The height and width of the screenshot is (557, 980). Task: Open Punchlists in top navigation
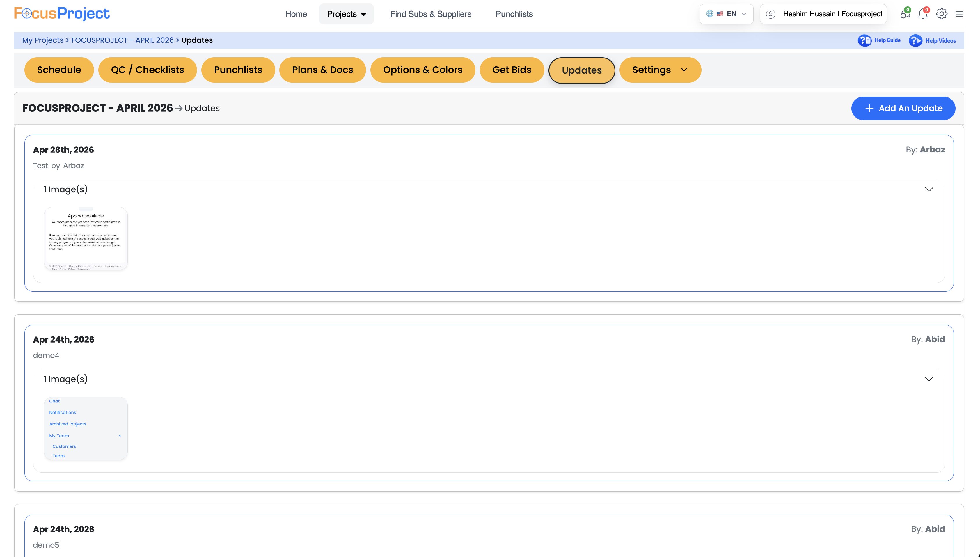[x=514, y=14]
